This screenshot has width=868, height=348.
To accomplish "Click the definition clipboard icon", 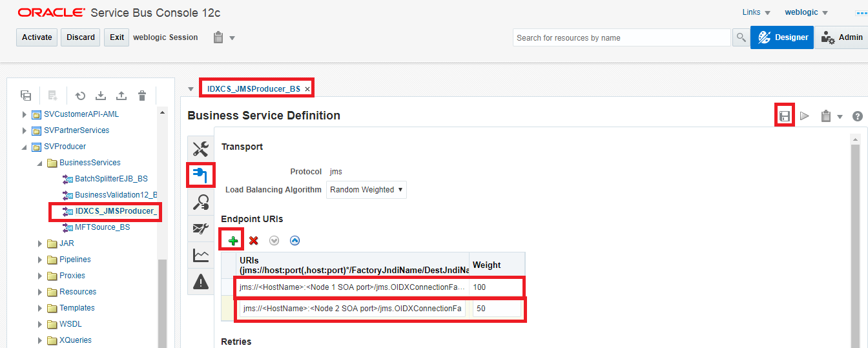I will tap(825, 116).
